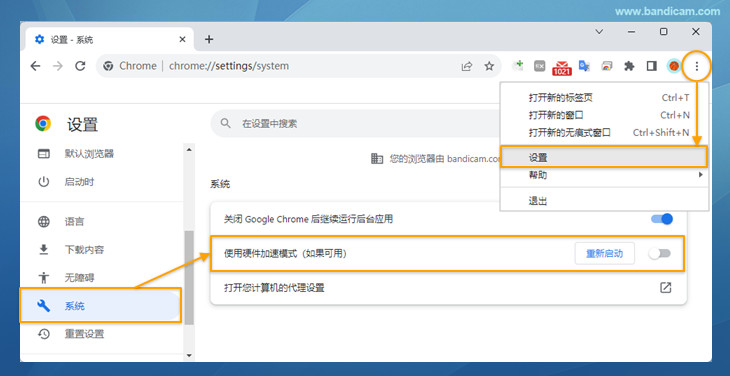Go forward to the next page

58,66
